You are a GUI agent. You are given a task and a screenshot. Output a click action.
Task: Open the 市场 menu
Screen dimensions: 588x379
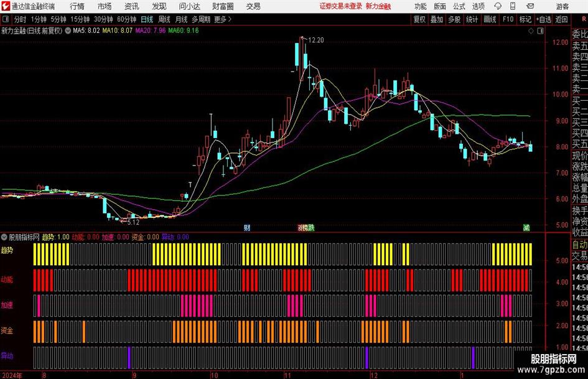tap(105, 6)
